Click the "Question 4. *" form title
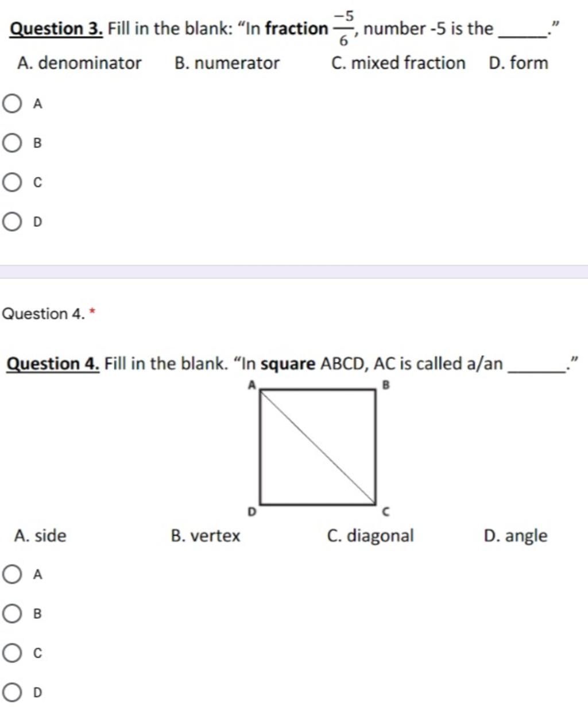Image resolution: width=588 pixels, height=714 pixels. coord(48,314)
